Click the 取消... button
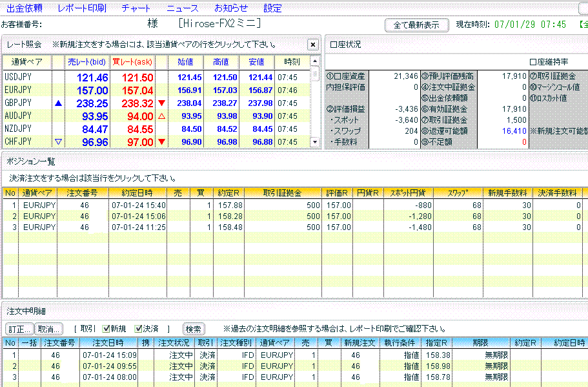The height and width of the screenshot is (387, 588). (x=49, y=329)
